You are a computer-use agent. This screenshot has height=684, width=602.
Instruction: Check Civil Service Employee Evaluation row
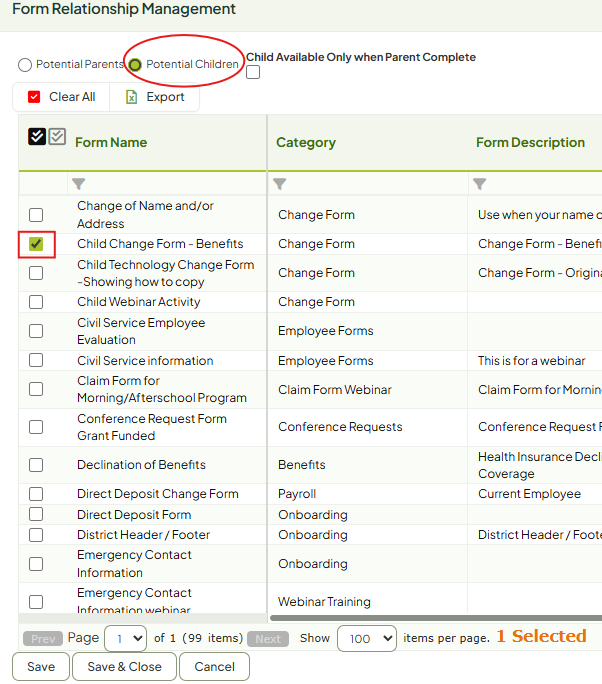[x=36, y=331]
